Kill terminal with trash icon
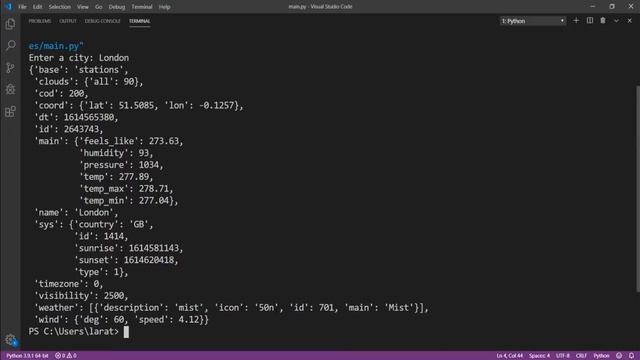Screen dimensions: 640x360 pos(603,20)
